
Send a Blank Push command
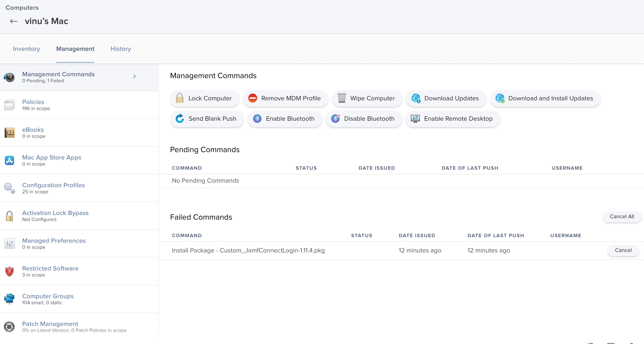pyautogui.click(x=207, y=119)
